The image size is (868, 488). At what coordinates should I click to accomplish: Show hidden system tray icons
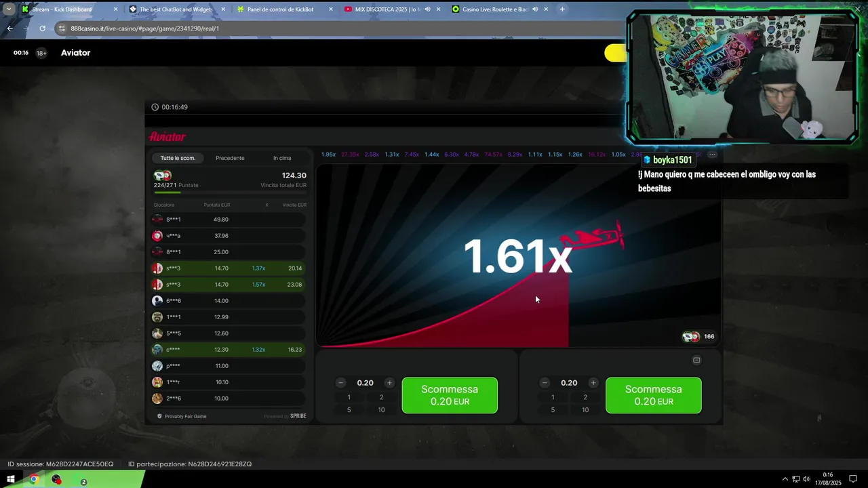(785, 480)
